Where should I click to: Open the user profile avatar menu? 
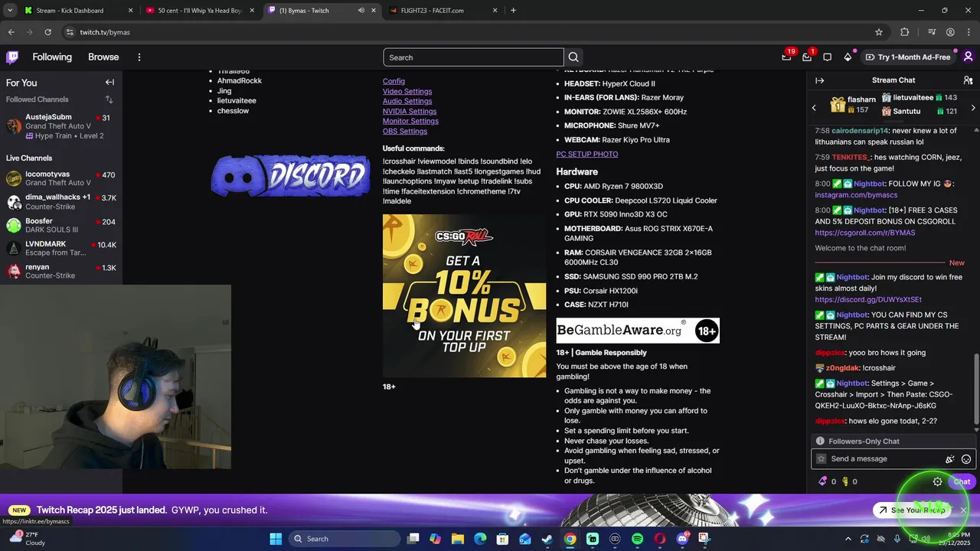point(968,57)
